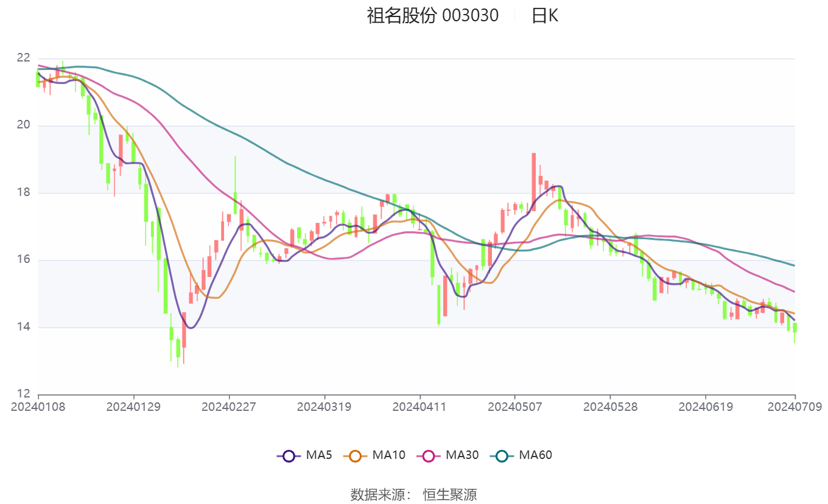Toggle the MA10 legend series
This screenshot has width=828, height=504.
click(x=374, y=455)
